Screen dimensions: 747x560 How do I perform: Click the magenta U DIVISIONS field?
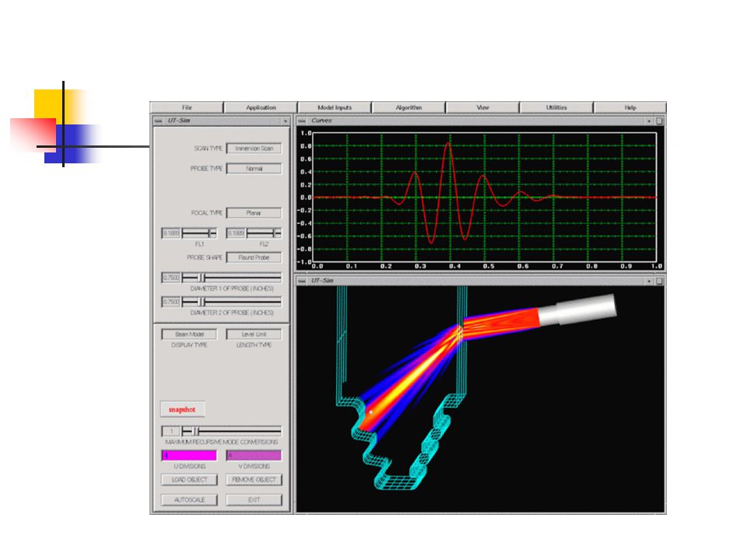(x=189, y=456)
